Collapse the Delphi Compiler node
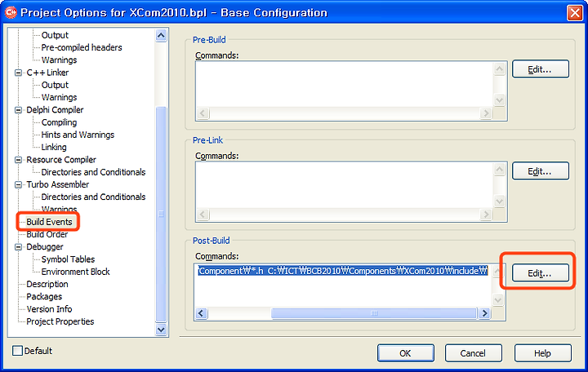The image size is (588, 372). tap(18, 110)
